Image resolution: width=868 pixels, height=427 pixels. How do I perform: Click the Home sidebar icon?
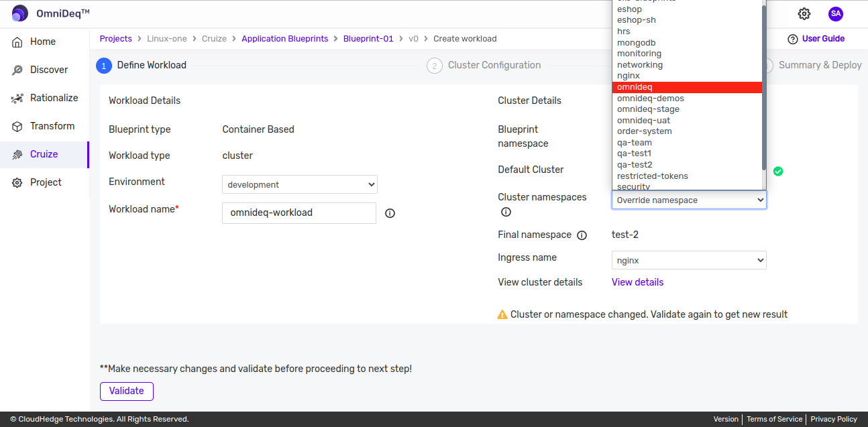point(17,42)
